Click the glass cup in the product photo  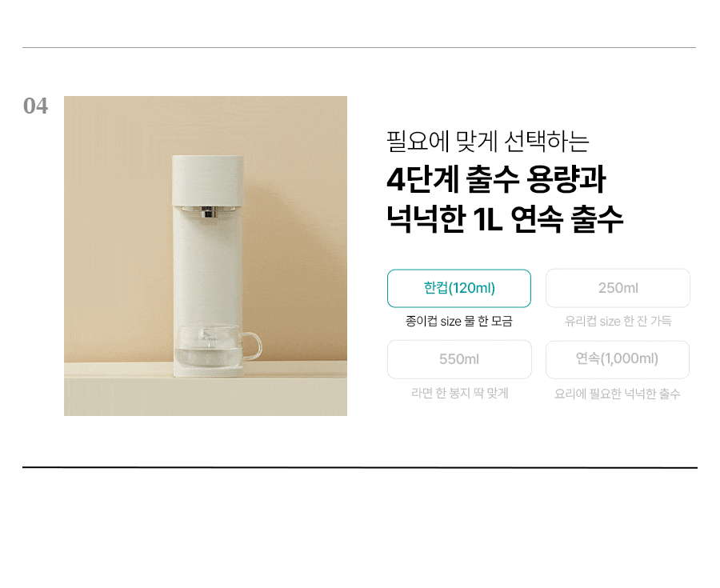click(x=217, y=346)
